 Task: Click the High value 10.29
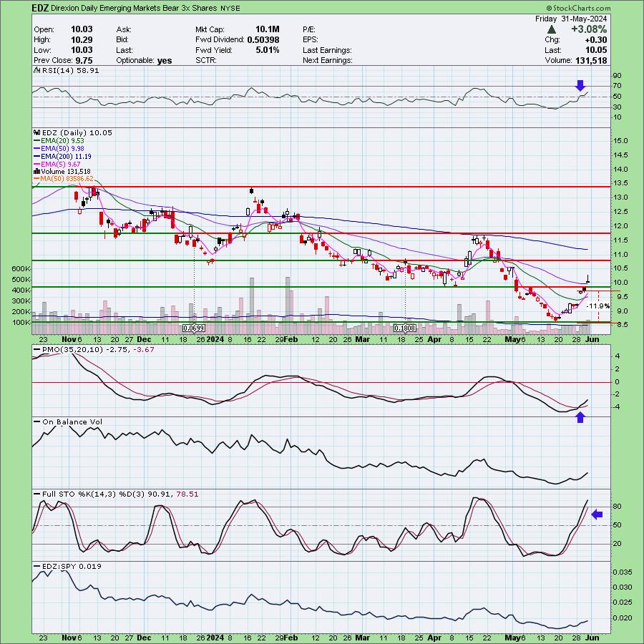point(82,40)
